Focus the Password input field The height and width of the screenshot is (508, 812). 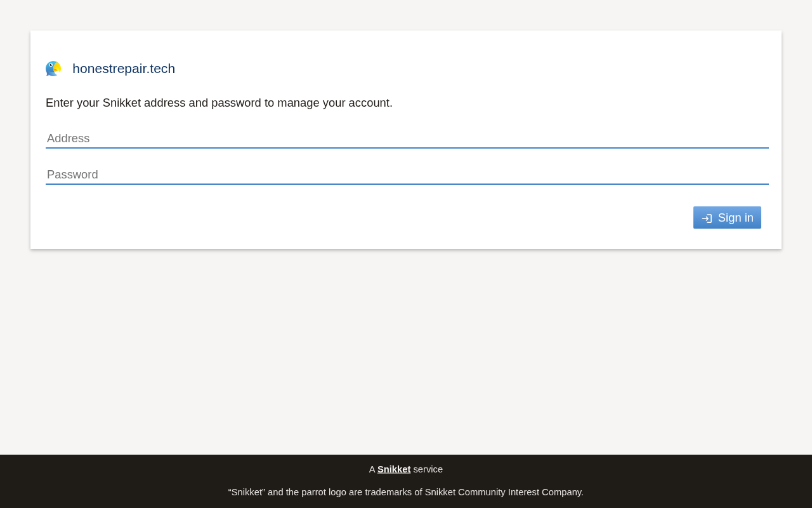pos(407,175)
